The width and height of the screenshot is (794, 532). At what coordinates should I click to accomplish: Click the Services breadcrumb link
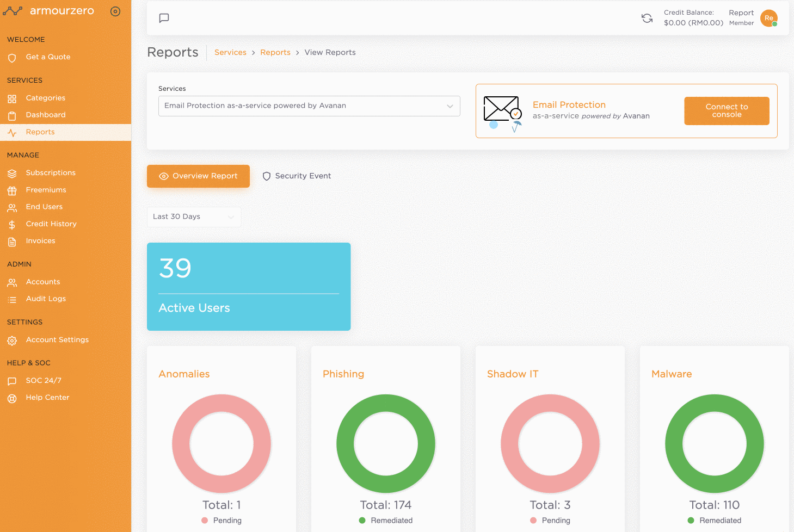pos(230,52)
